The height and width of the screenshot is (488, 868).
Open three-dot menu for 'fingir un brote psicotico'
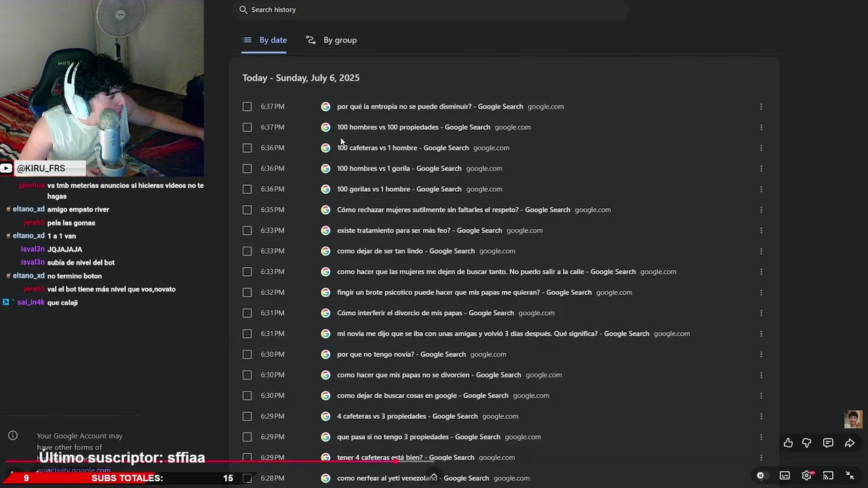pyautogui.click(x=761, y=292)
